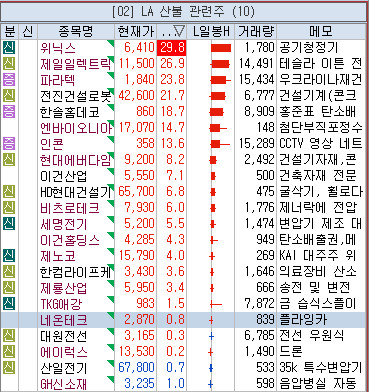Select the GH신소재 stock name
Image resolution: width=369 pixels, height=392 pixels.
point(64,384)
